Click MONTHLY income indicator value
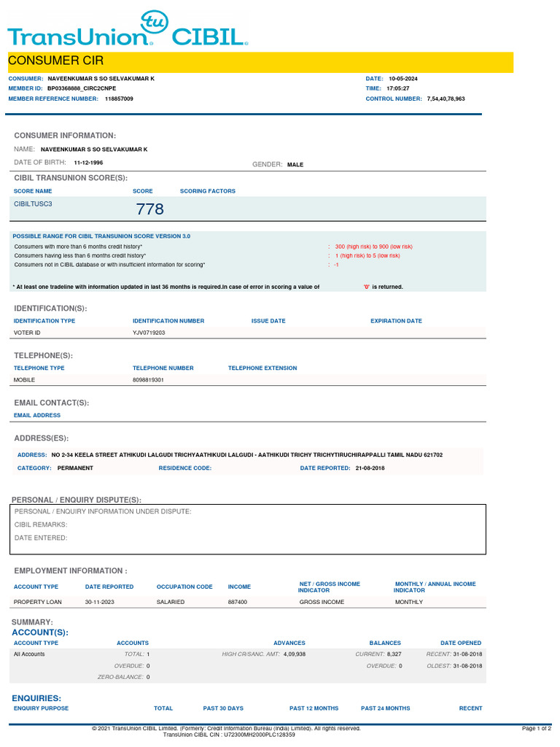Image resolution: width=560 pixels, height=747 pixels. 409,602
